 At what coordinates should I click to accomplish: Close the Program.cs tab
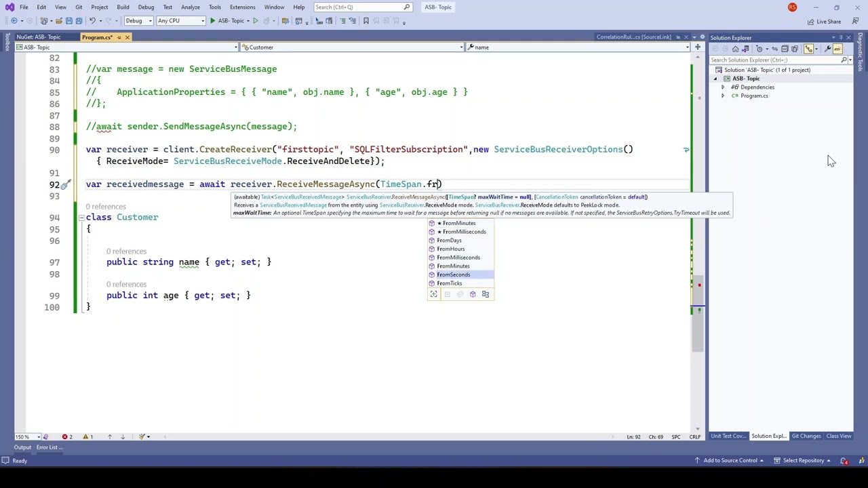click(127, 37)
